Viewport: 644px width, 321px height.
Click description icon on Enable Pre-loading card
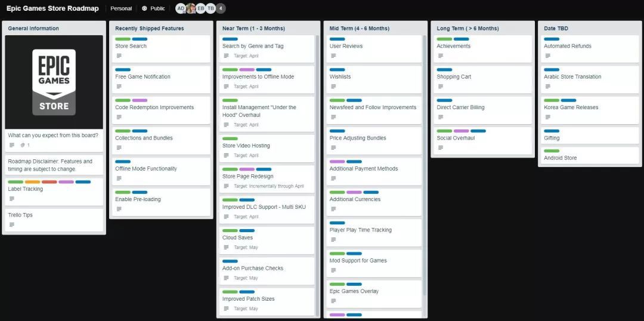(x=119, y=209)
